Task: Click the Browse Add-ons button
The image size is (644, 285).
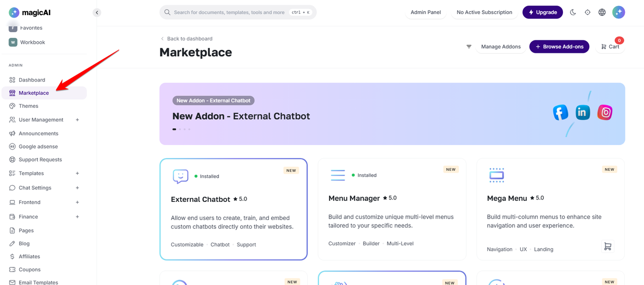Action: pyautogui.click(x=559, y=46)
